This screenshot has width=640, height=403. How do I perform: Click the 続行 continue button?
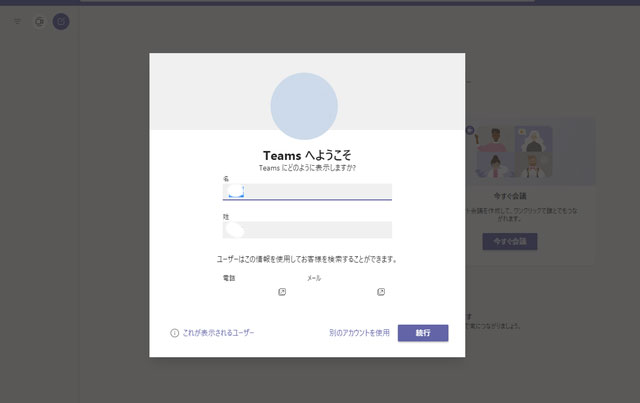(x=423, y=333)
